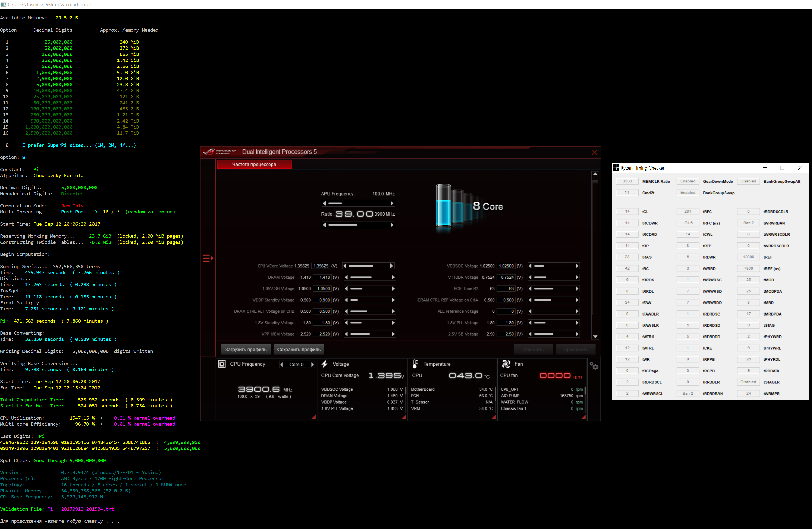Expand the red corner of Temperature panel
This screenshot has width=812, height=529.
click(x=493, y=417)
